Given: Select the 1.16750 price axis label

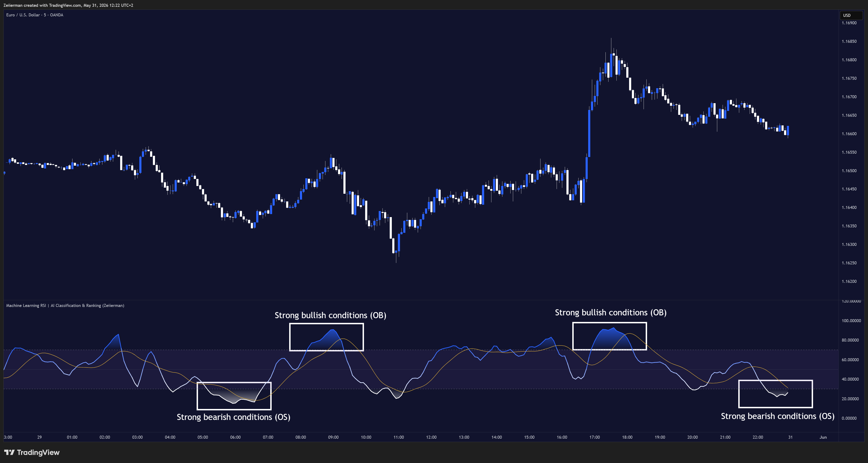Looking at the screenshot, I should click(849, 78).
